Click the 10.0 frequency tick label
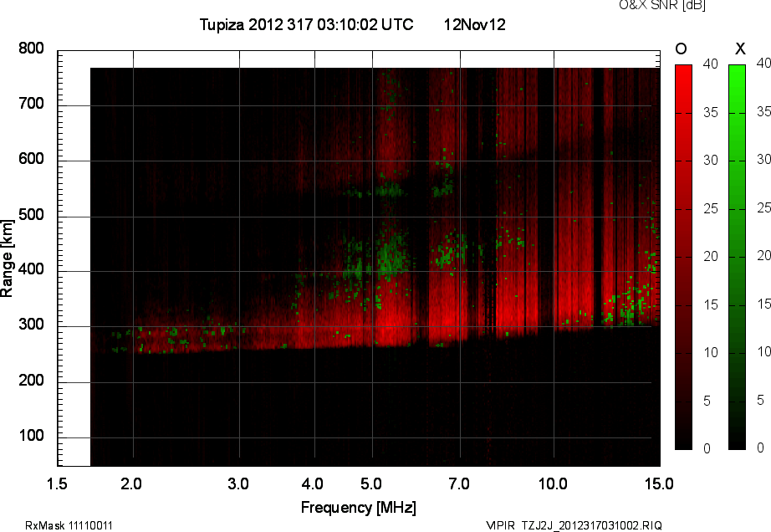771x532 pixels. pyautogui.click(x=553, y=483)
